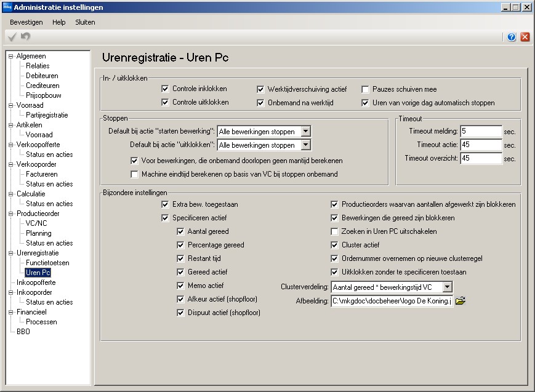The image size is (535, 392).
Task: Browse image with folder icon next to Afbeelding
Action: pos(461,301)
